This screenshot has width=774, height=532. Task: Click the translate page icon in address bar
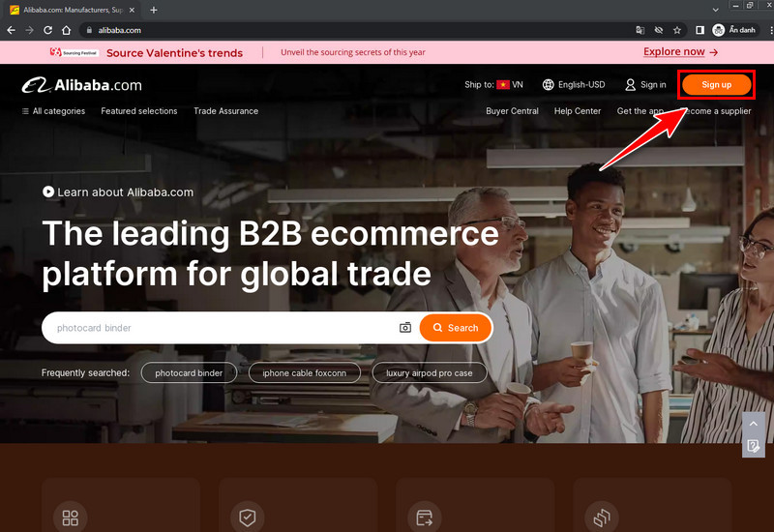point(640,30)
